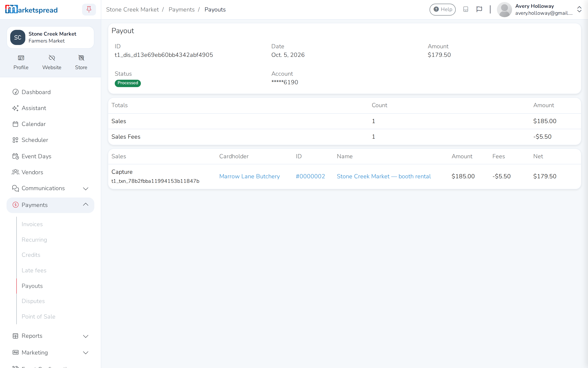Expand the Reports menu chevron
Viewport: 588px width, 368px height.
pyautogui.click(x=86, y=336)
